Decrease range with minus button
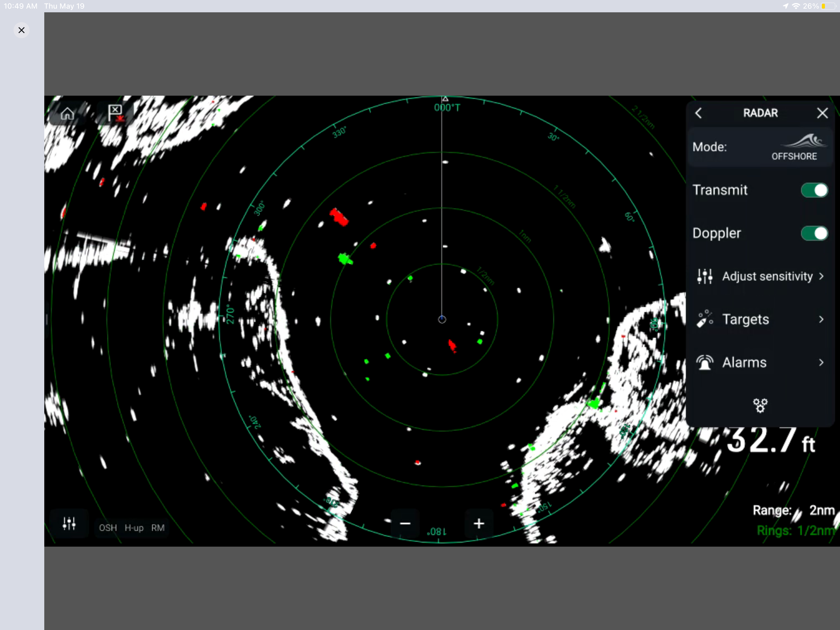 click(405, 524)
